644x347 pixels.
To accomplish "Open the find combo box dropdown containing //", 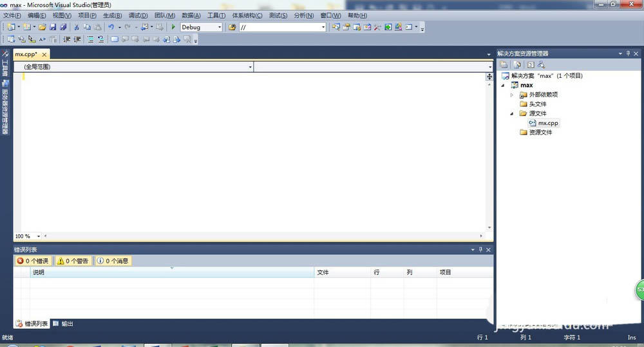I will (x=323, y=27).
